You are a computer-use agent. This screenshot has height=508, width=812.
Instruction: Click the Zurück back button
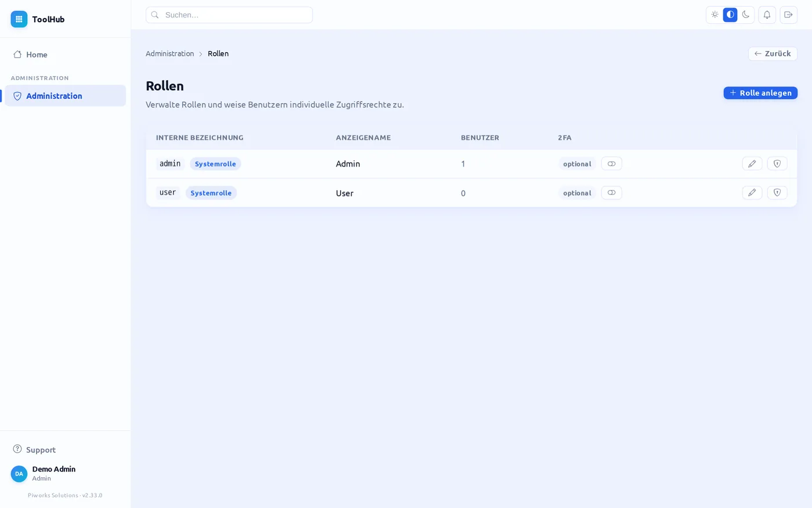(773, 53)
